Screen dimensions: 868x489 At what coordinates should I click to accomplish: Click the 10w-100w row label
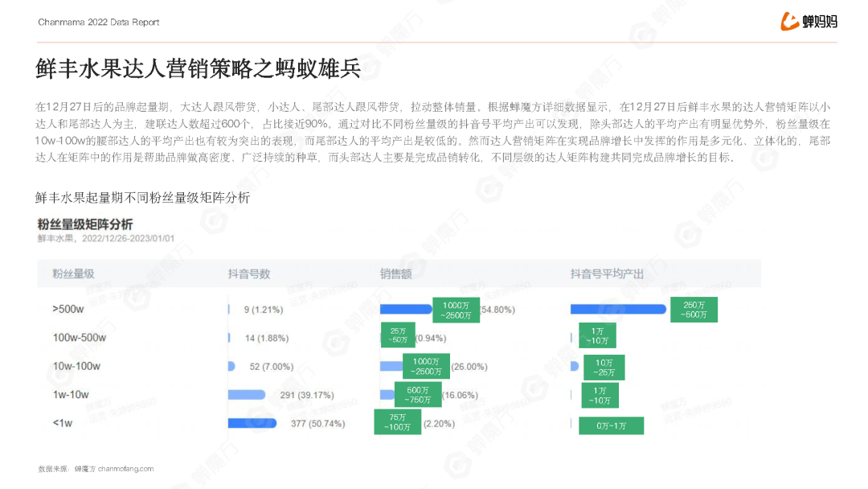pos(76,366)
